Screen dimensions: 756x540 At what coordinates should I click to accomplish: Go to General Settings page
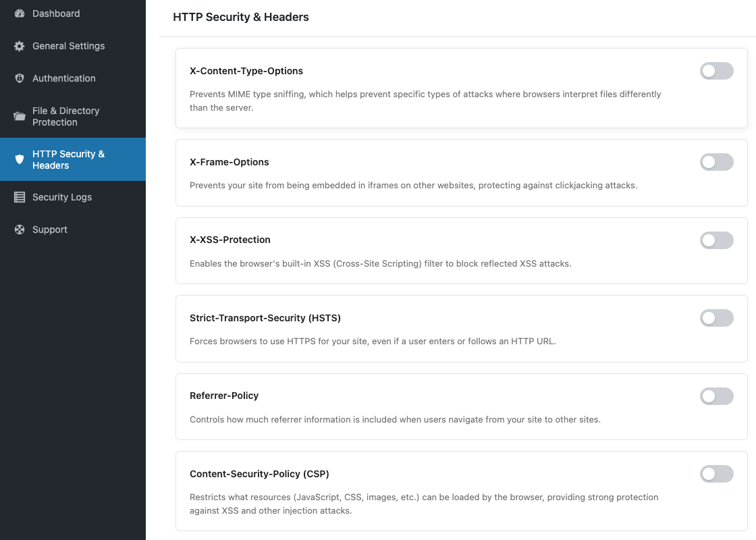pos(68,46)
